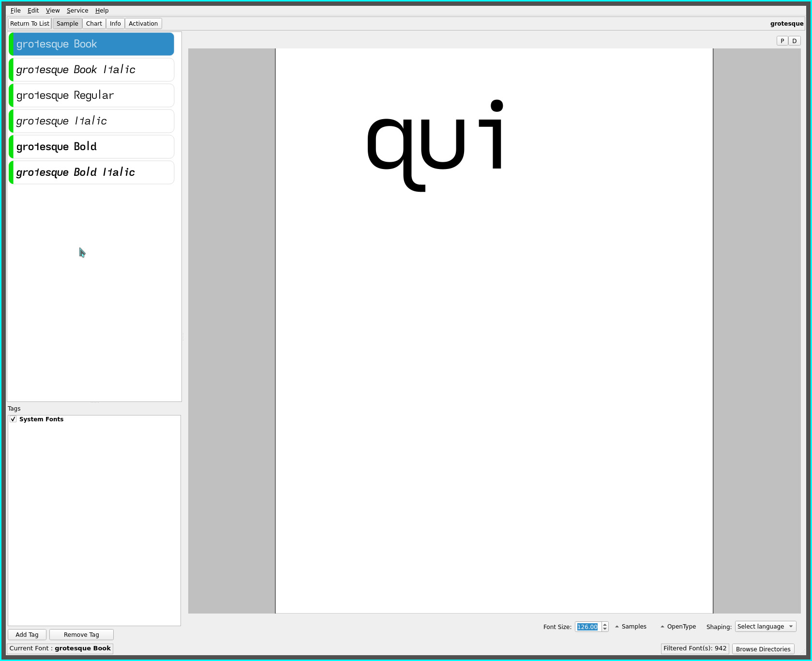The width and height of the screenshot is (812, 661).
Task: Decrease font size with the down arrow
Action: 605,629
